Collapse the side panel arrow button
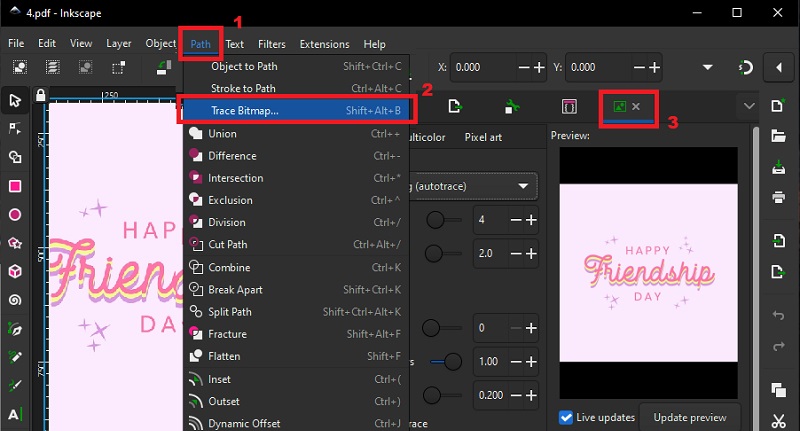The height and width of the screenshot is (431, 800). (779, 67)
